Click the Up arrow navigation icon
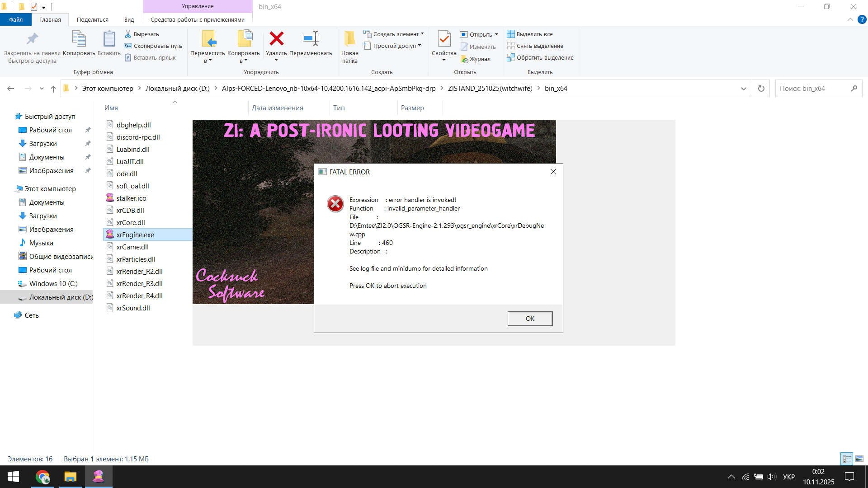This screenshot has width=868, height=488. (x=53, y=89)
